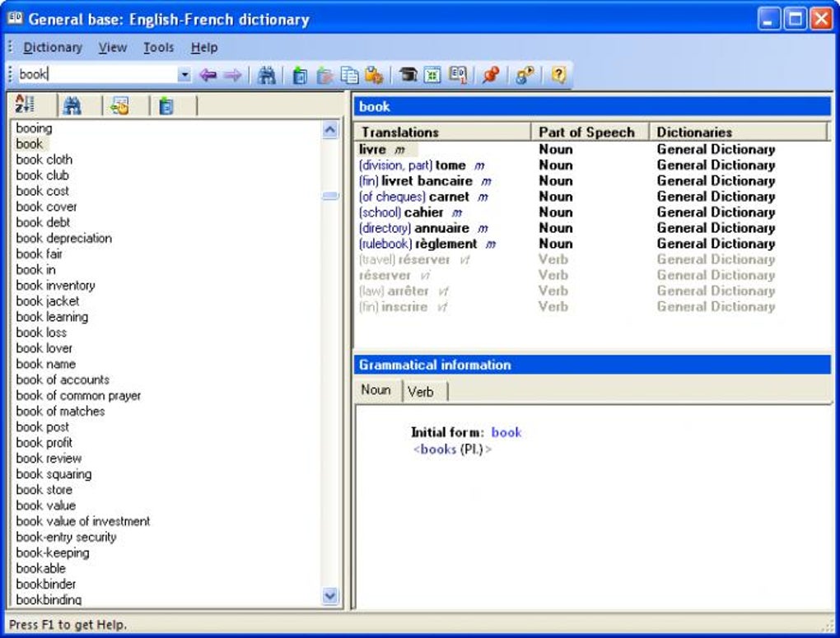Click the yellow question mark help icon
The image size is (840, 638).
(x=558, y=75)
